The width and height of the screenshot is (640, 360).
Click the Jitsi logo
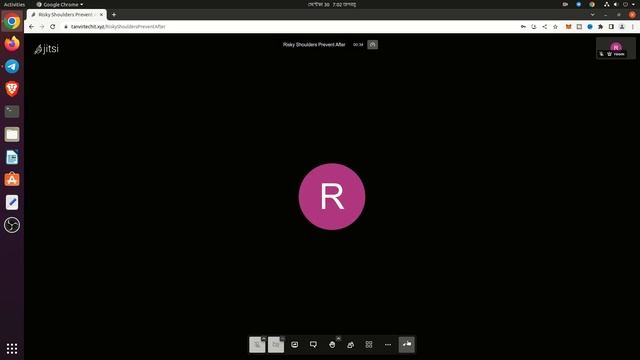pyautogui.click(x=47, y=49)
